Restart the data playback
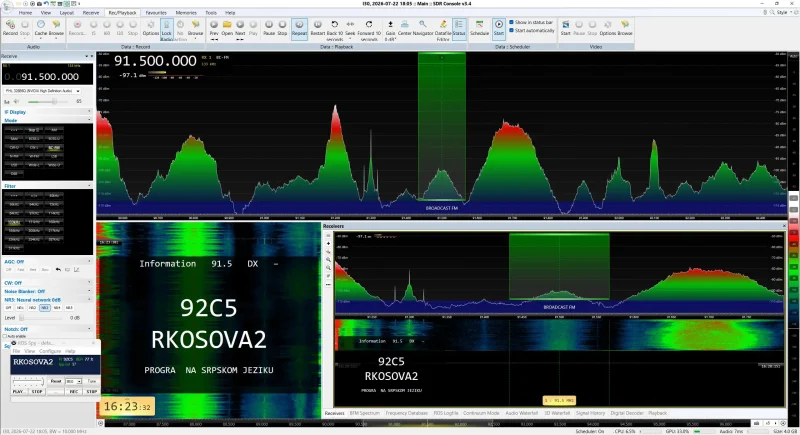Viewport: 800px width, 435px height. pos(317,28)
